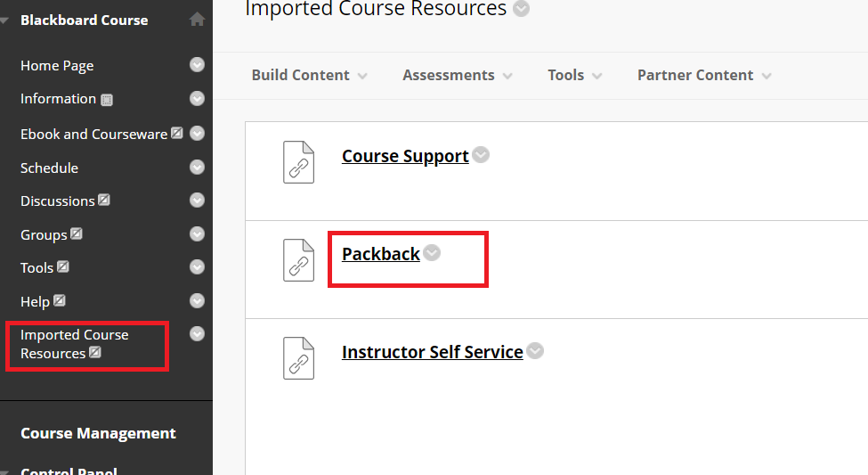This screenshot has width=868, height=475.
Task: Select Ebook and Courseware menu item
Action: click(93, 135)
